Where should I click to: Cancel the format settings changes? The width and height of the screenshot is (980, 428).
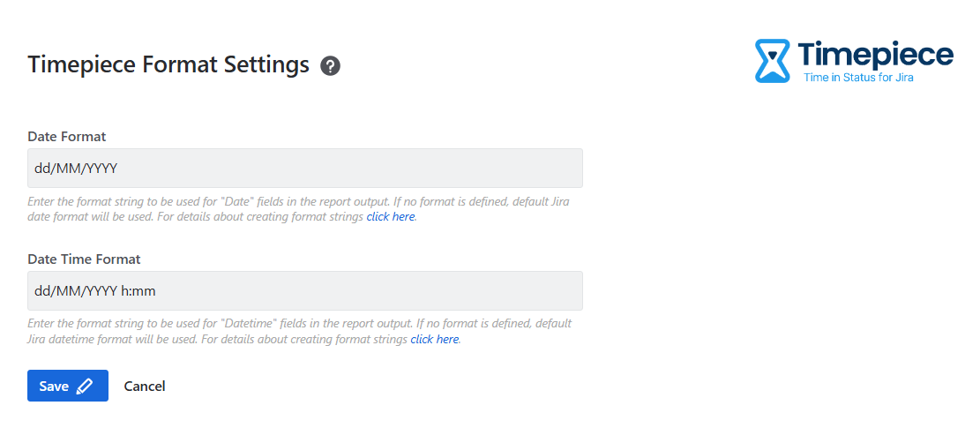click(145, 386)
